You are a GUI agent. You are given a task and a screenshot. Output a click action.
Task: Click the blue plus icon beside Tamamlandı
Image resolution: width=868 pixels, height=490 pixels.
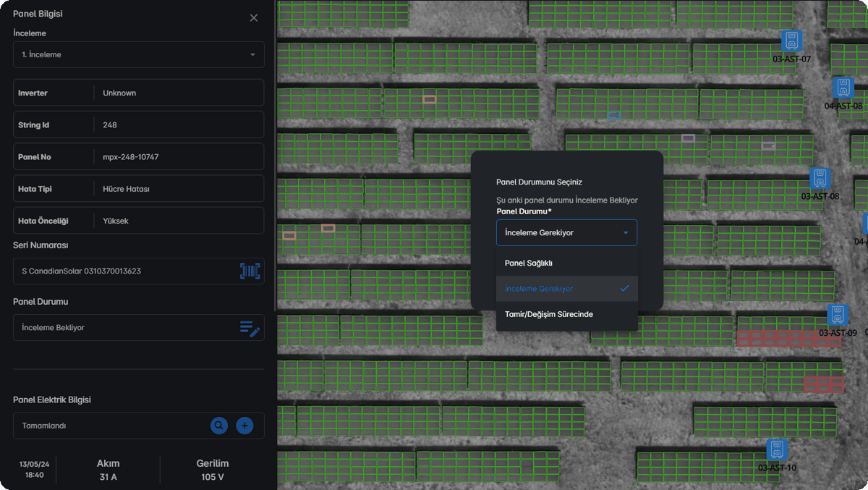coord(244,426)
